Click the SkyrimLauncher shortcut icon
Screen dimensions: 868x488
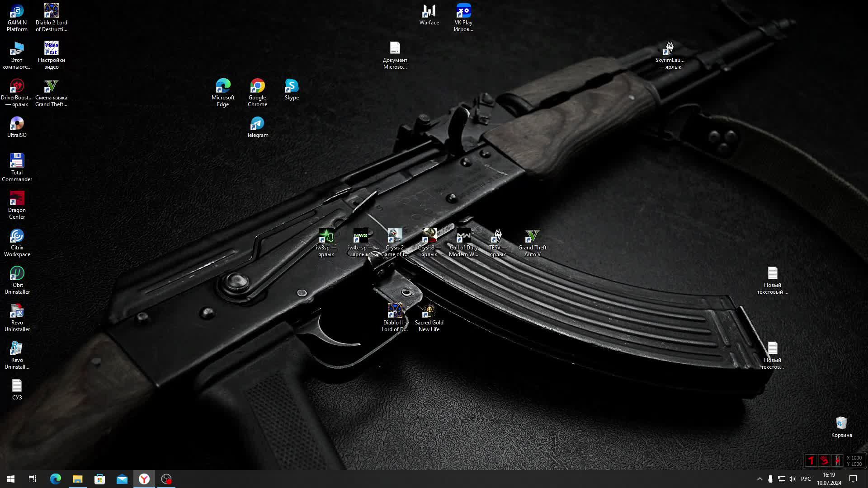point(670,56)
